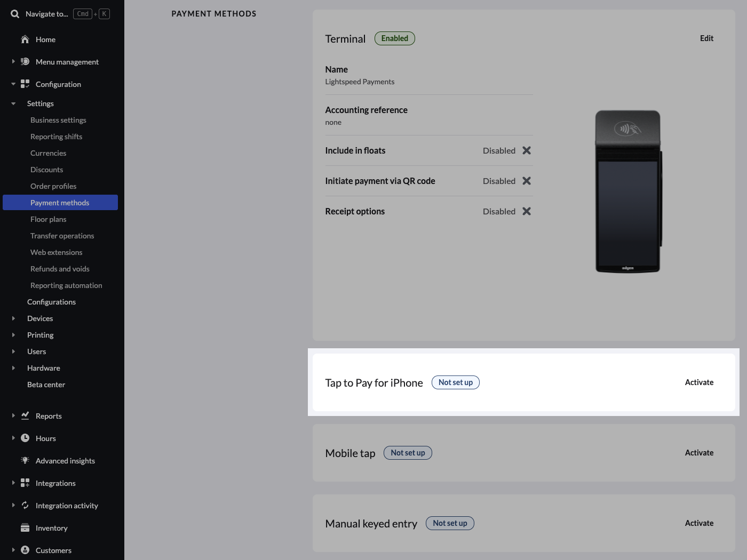Click the Integration activity sync icon

25,505
